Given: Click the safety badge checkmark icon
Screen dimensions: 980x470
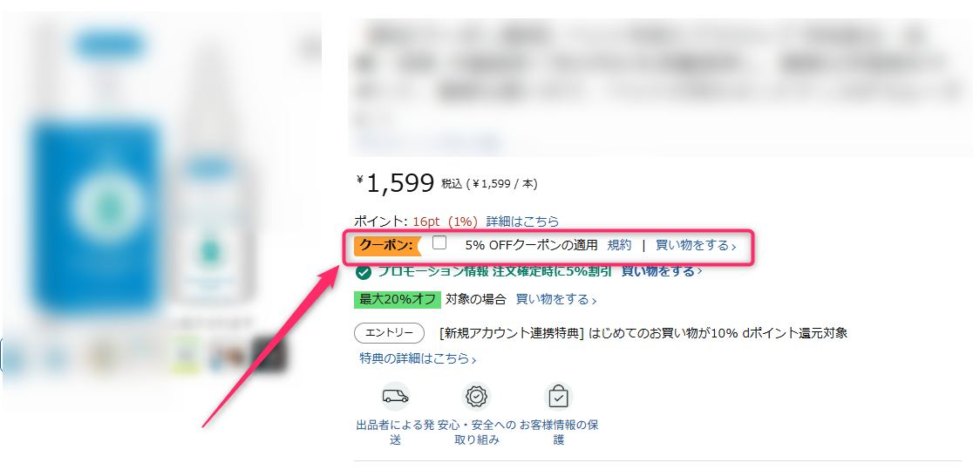Looking at the screenshot, I should (x=476, y=396).
